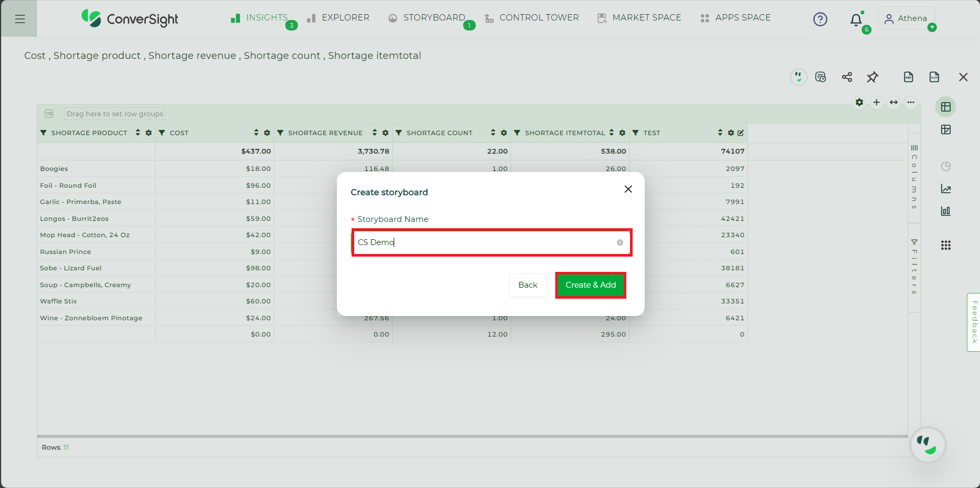Select the Foil - Round Foil row
Image resolution: width=980 pixels, height=488 pixels.
[x=392, y=186]
